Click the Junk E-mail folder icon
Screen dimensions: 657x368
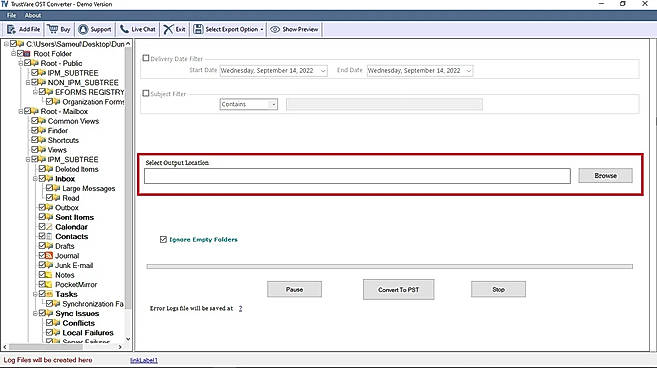pos(49,265)
